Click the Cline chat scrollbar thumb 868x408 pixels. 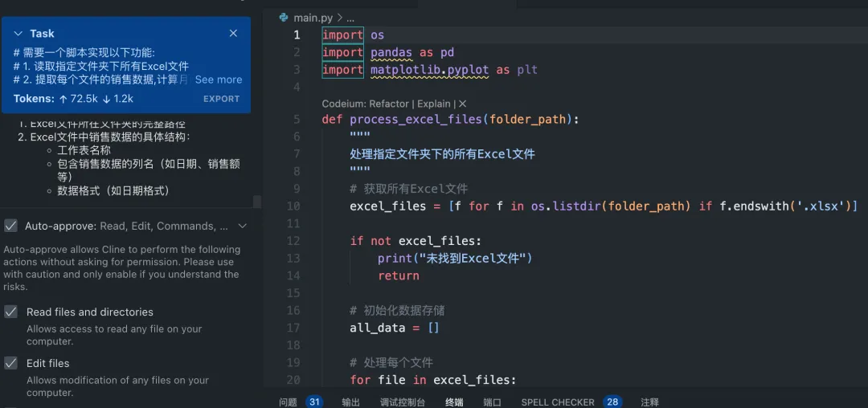pos(257,202)
